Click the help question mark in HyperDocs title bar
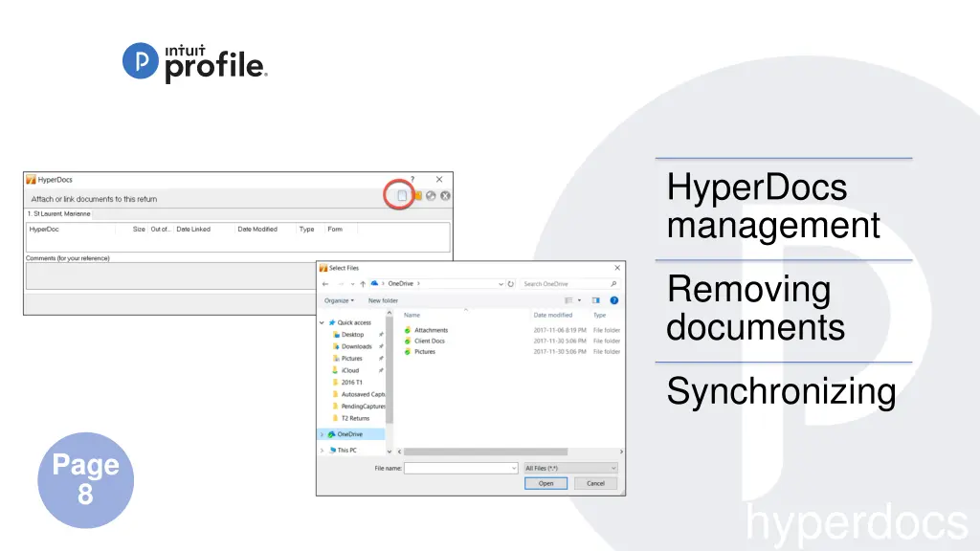The image size is (980, 551). [x=412, y=179]
